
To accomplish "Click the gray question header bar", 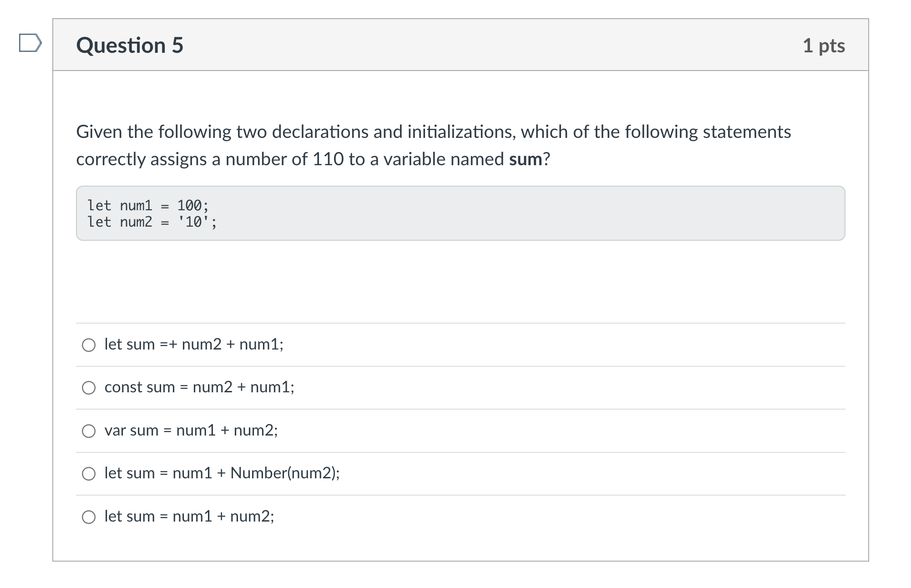I will point(455,46).
